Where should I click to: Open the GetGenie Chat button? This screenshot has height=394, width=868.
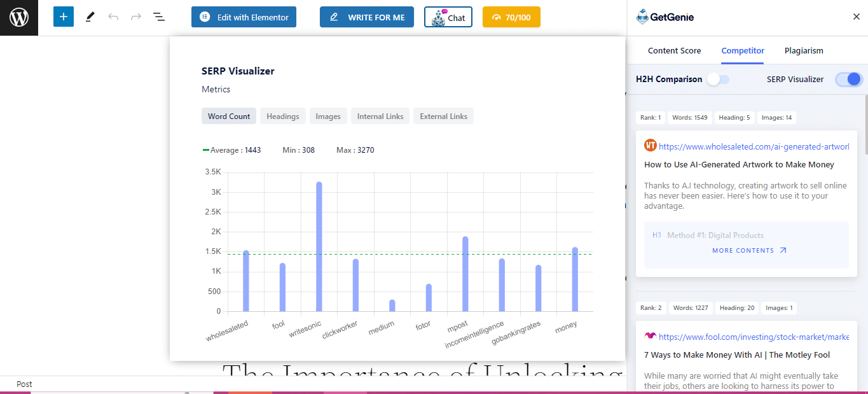[x=448, y=17]
